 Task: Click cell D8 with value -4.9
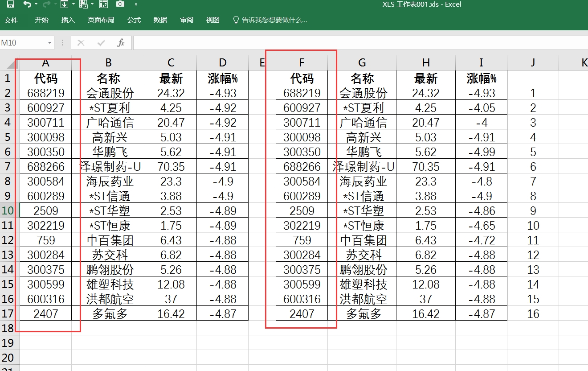pyautogui.click(x=223, y=181)
